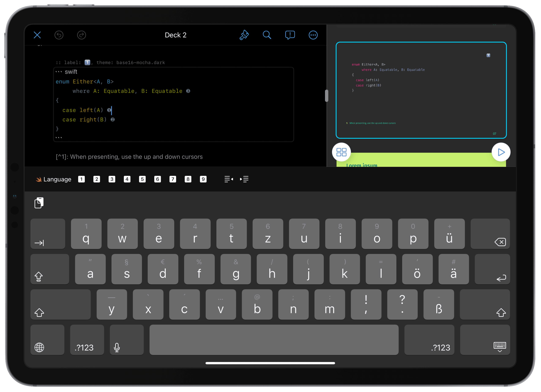This screenshot has height=392, width=541.
Task: Tap the clipboard paste icon
Action: (x=39, y=203)
